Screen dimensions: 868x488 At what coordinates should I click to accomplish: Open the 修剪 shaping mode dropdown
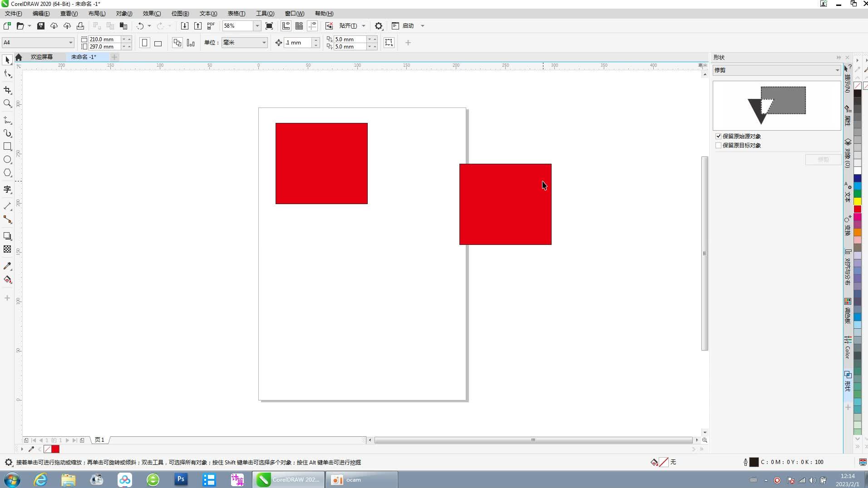tap(837, 70)
